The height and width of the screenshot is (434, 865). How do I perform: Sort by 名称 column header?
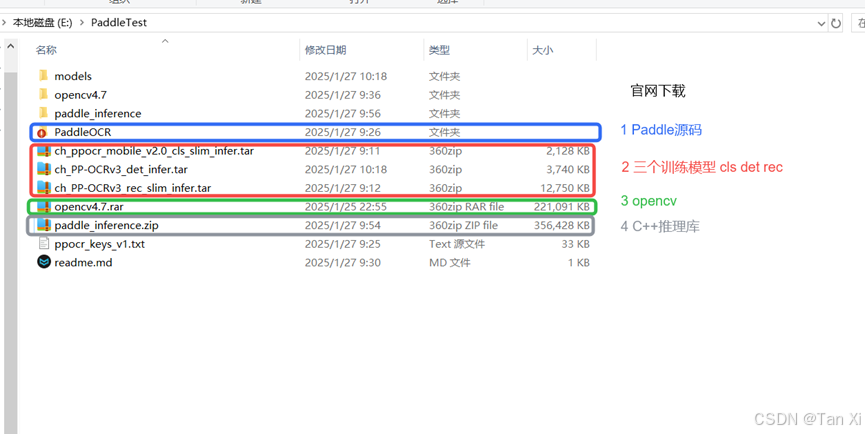46,50
